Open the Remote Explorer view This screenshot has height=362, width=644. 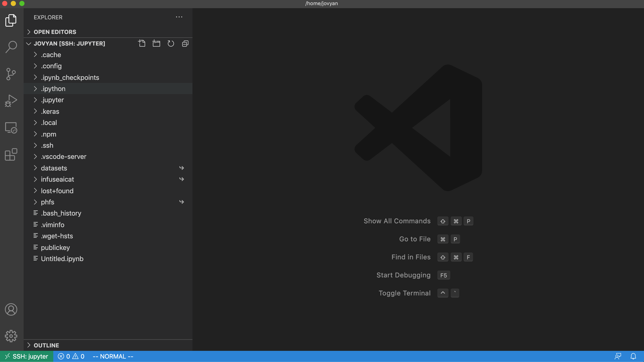tap(11, 127)
